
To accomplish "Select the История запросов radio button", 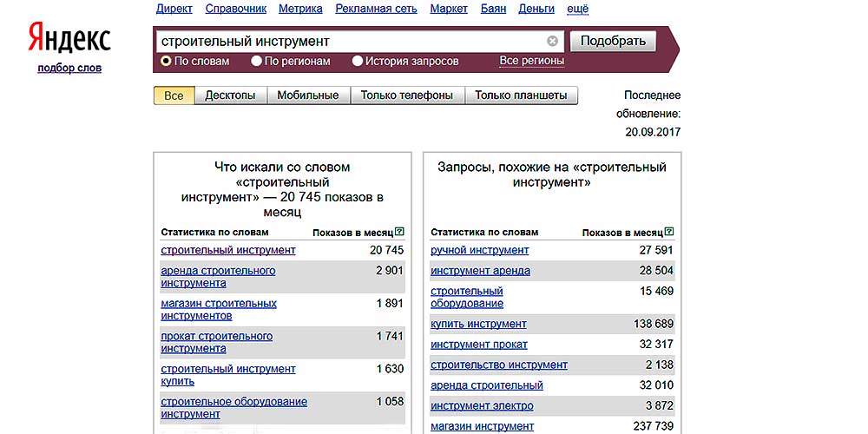I will tap(358, 61).
